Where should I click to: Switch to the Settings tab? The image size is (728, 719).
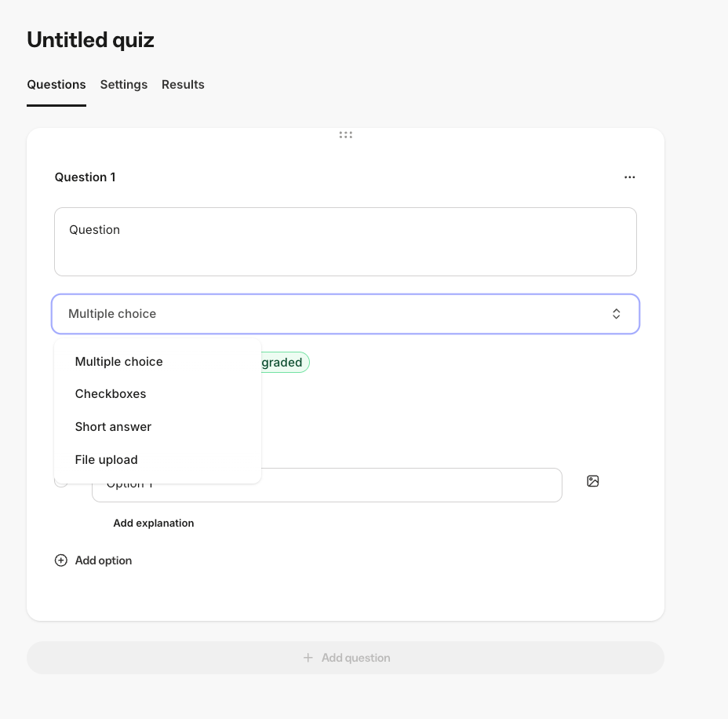[124, 85]
